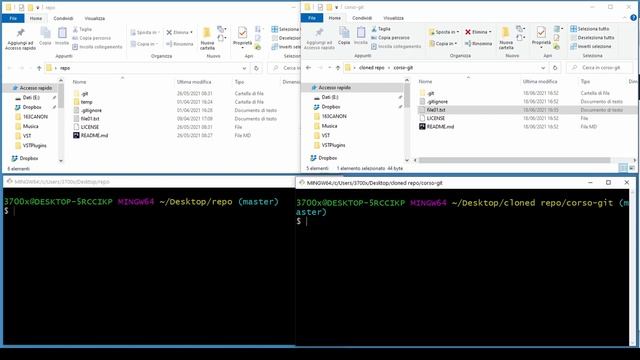Click Taglia in repo window ribbon
The height and width of the screenshot is (360, 640).
click(x=82, y=29)
